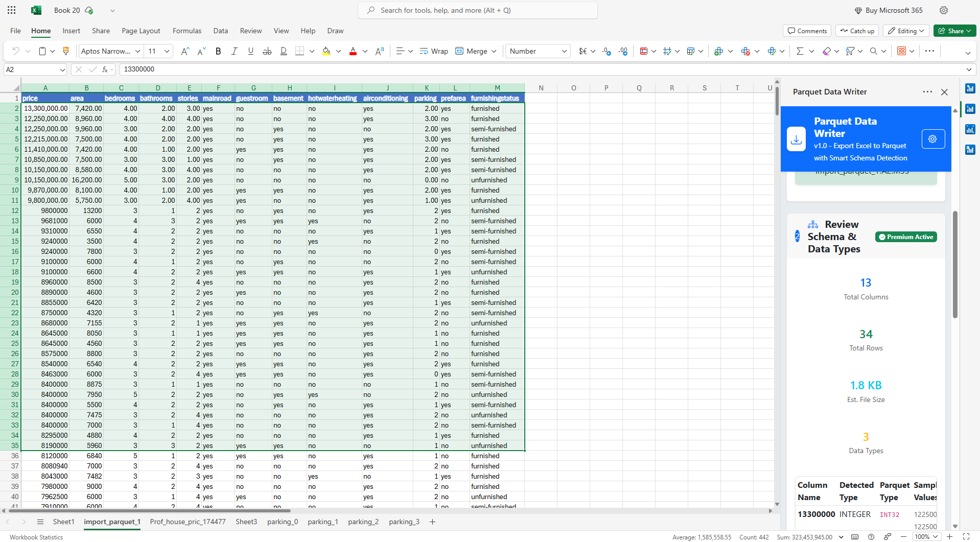Open Workbook Statistics in status bar
Screen dimensions: 980x542
click(36, 537)
